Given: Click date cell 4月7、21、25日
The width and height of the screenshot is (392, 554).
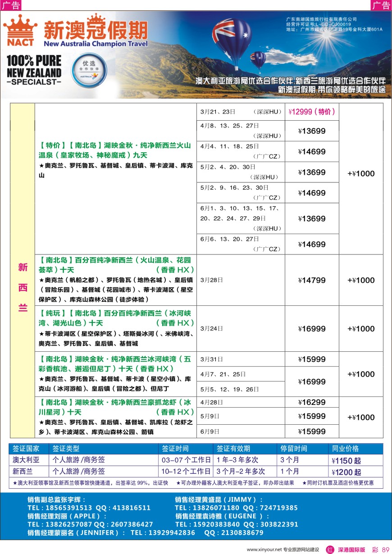Looking at the screenshot, I should coord(241,374).
